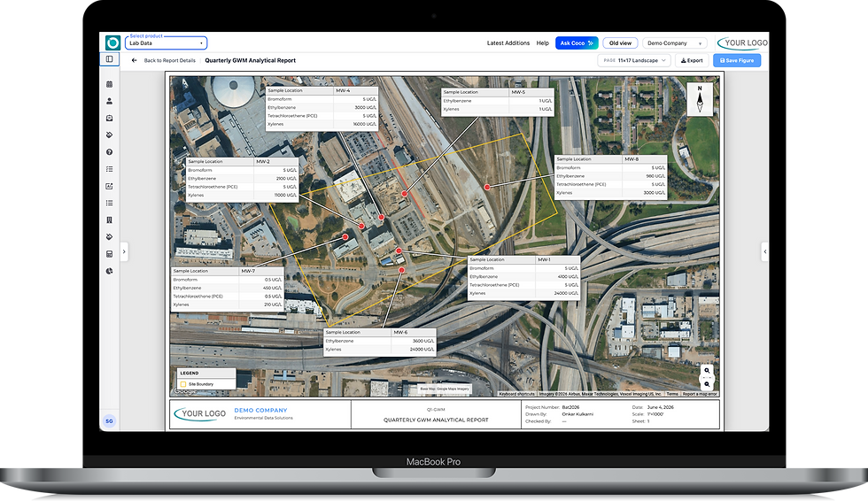This screenshot has width=868, height=501.
Task: Toggle the sidebar panel layout icon
Action: coord(110,59)
